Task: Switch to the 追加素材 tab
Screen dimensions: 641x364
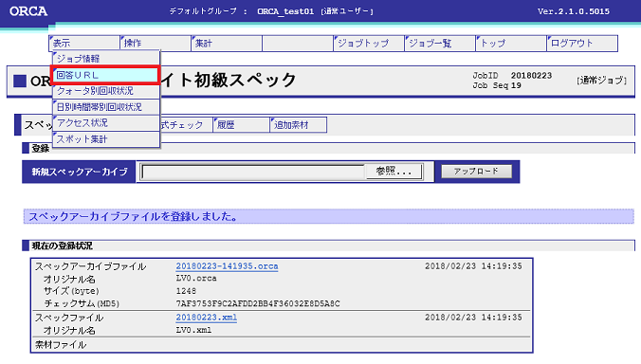Action: click(x=299, y=125)
